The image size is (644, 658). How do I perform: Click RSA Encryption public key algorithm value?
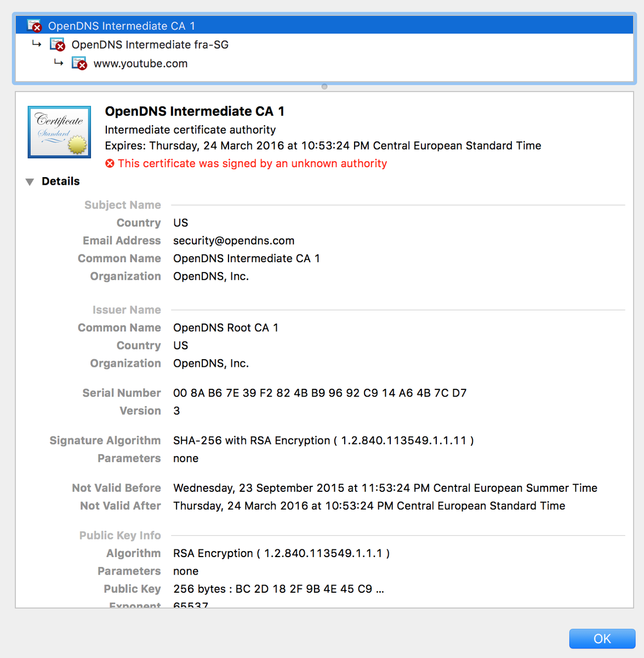(281, 553)
